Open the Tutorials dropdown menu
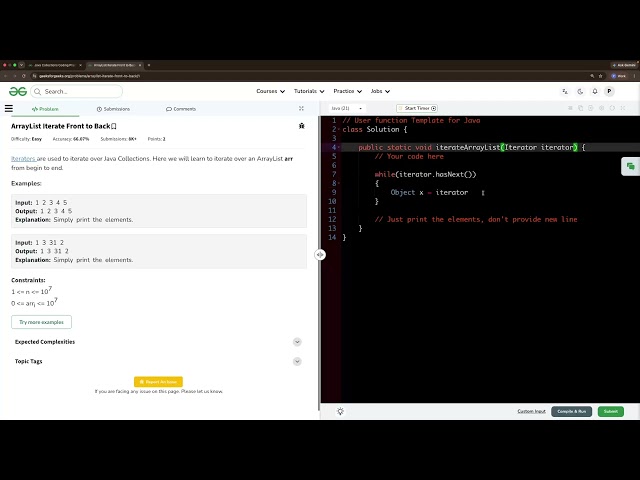The height and width of the screenshot is (480, 640). 309,91
